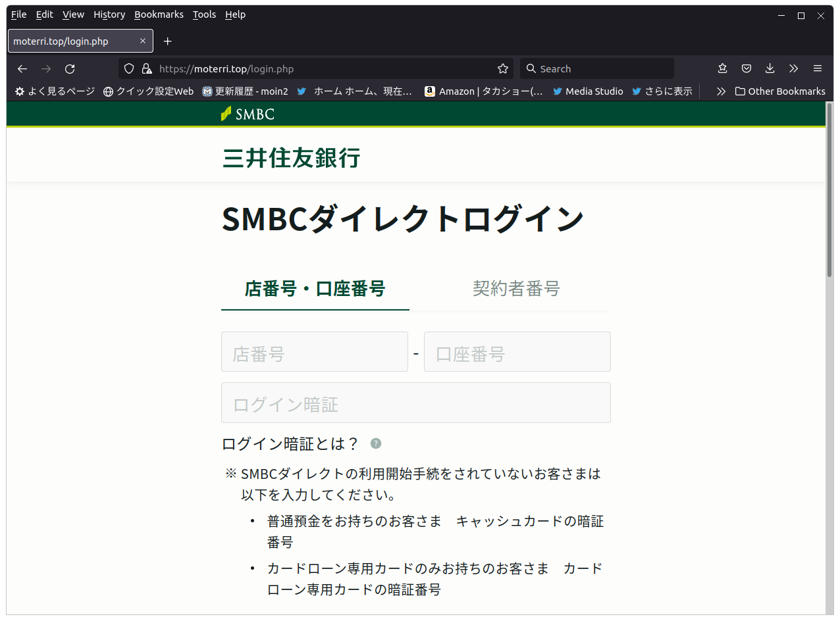Screen dimensions: 840x621
Task: Click the ログイン暗証とは？ link
Action: click(290, 443)
